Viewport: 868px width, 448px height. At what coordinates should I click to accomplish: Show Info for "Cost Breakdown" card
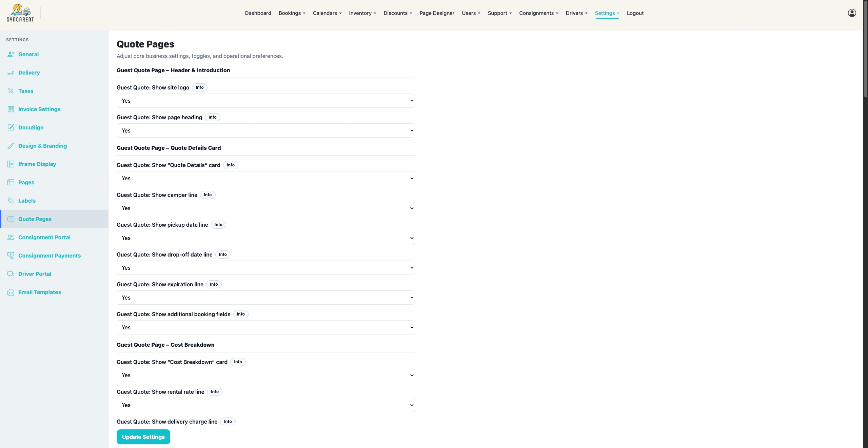[238, 362]
